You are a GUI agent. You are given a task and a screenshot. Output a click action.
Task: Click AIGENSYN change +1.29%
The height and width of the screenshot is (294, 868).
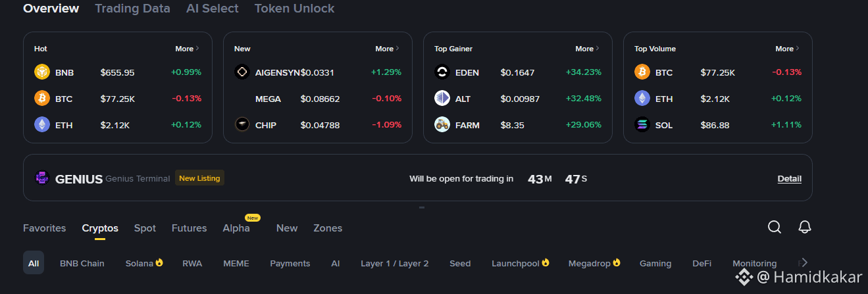coord(386,72)
